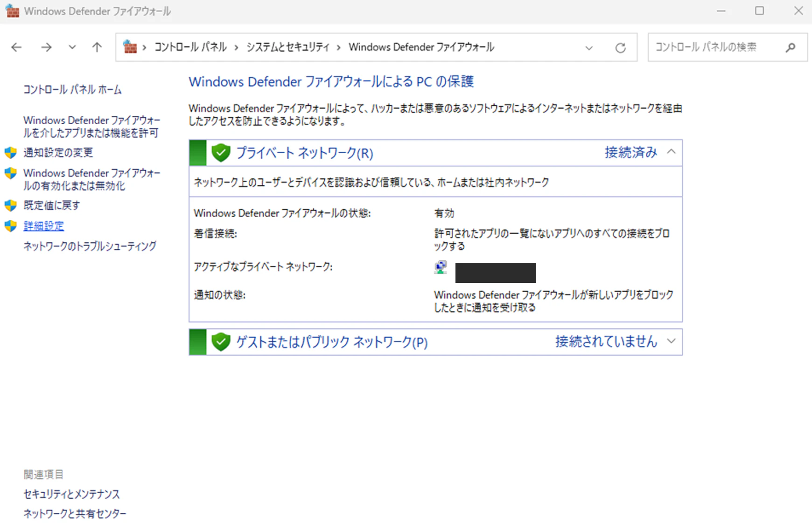
Task: Click the 接続されていません status text
Action: [606, 342]
